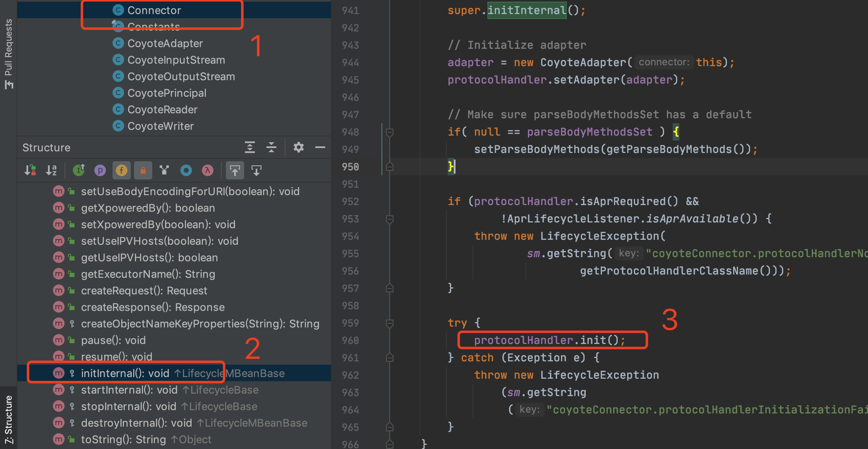Viewport: 868px width, 449px height.
Task: Hide the Structure panel with minimize dash
Action: coord(320,148)
